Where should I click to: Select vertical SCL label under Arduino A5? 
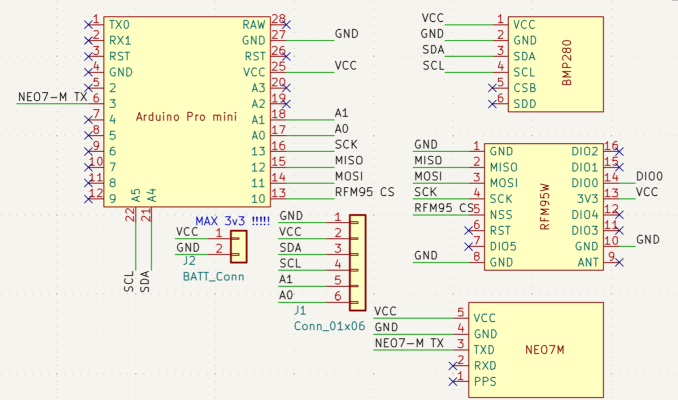pyautogui.click(x=129, y=282)
